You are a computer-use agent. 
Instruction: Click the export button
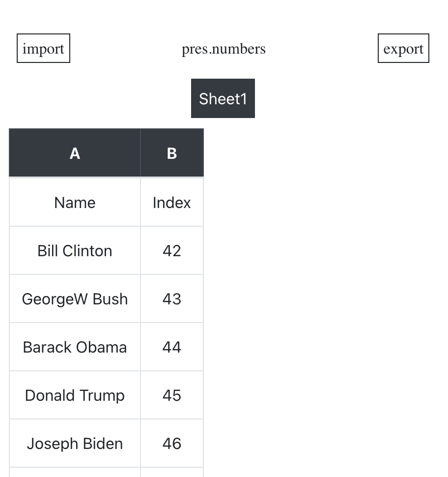click(x=403, y=49)
